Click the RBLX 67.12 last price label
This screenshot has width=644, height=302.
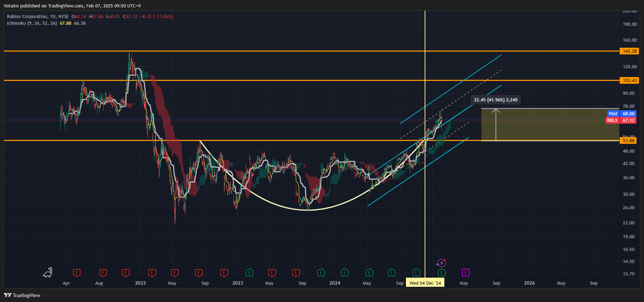(x=621, y=120)
